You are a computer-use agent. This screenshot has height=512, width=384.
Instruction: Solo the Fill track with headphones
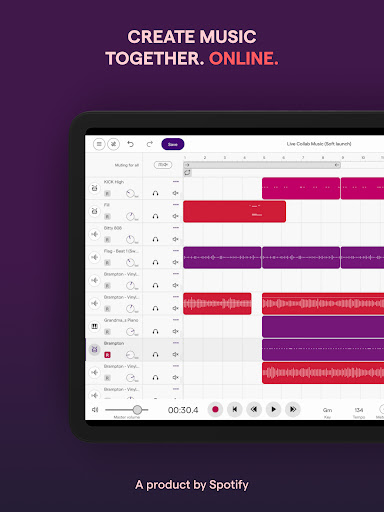coord(155,216)
